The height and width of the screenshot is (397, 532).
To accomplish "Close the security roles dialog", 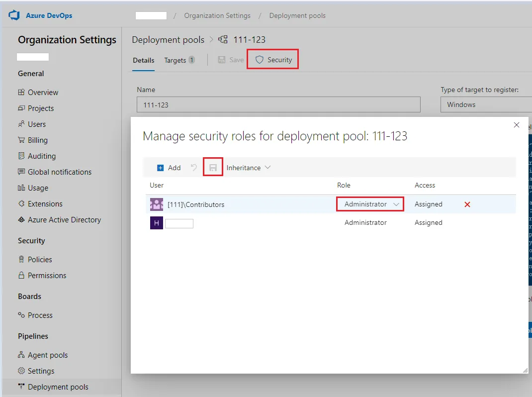I will click(x=517, y=125).
